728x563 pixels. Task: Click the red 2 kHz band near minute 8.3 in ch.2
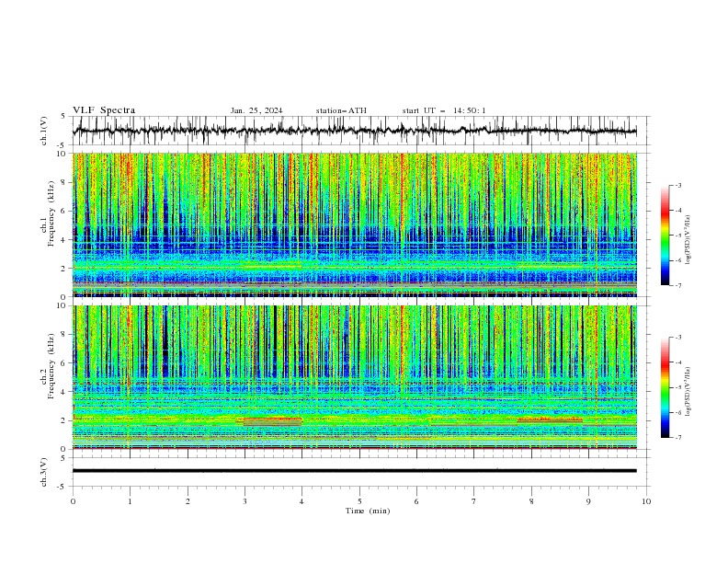click(550, 419)
